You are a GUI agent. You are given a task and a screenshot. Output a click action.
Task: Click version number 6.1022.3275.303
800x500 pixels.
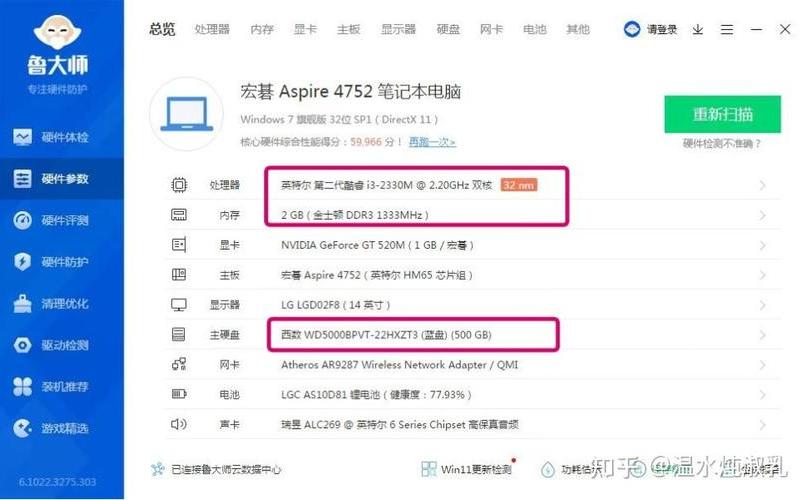click(57, 482)
